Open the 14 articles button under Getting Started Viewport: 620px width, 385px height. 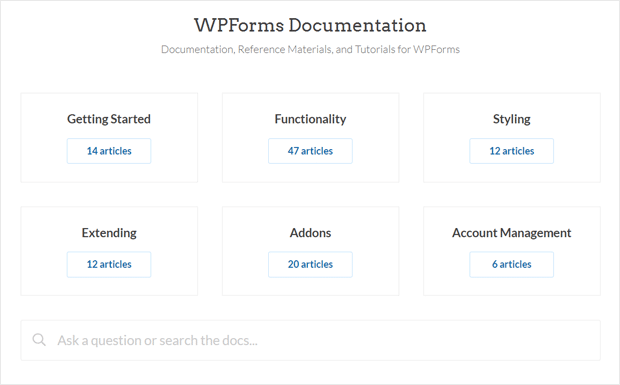(109, 151)
